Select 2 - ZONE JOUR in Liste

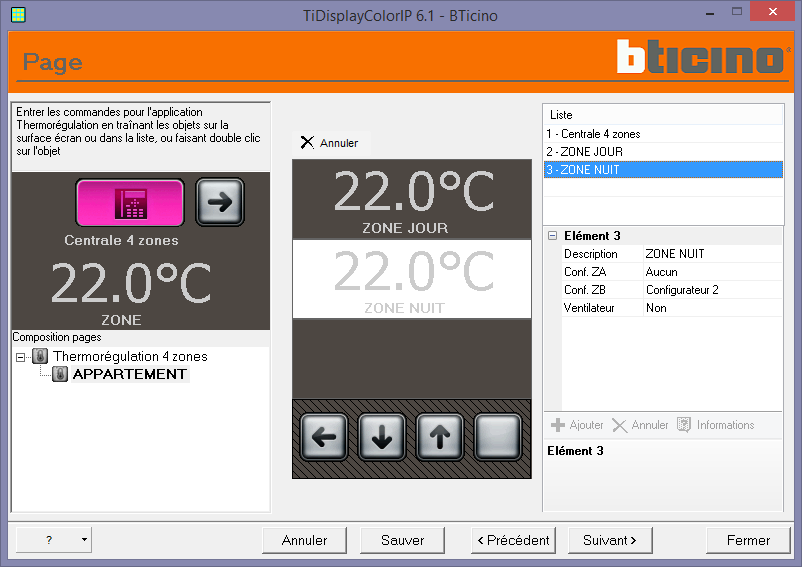pyautogui.click(x=663, y=152)
